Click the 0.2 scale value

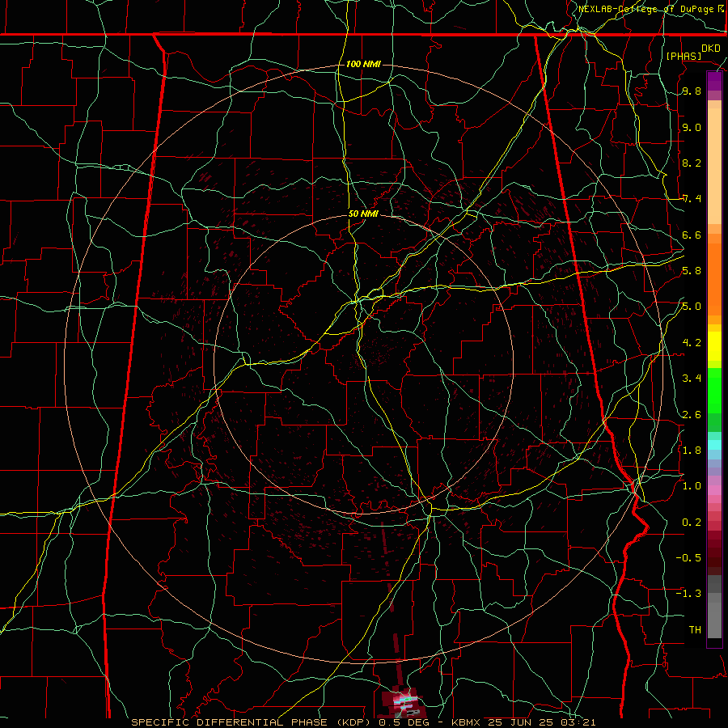click(x=692, y=522)
